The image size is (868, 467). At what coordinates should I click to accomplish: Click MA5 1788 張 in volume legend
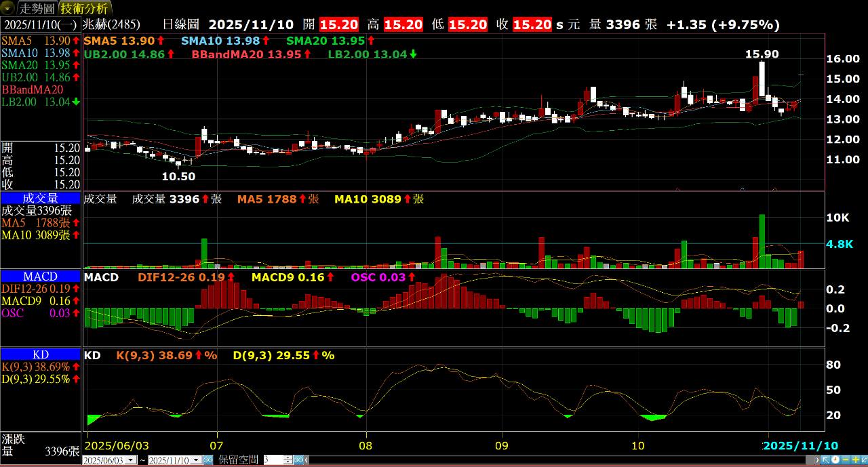tap(278, 199)
